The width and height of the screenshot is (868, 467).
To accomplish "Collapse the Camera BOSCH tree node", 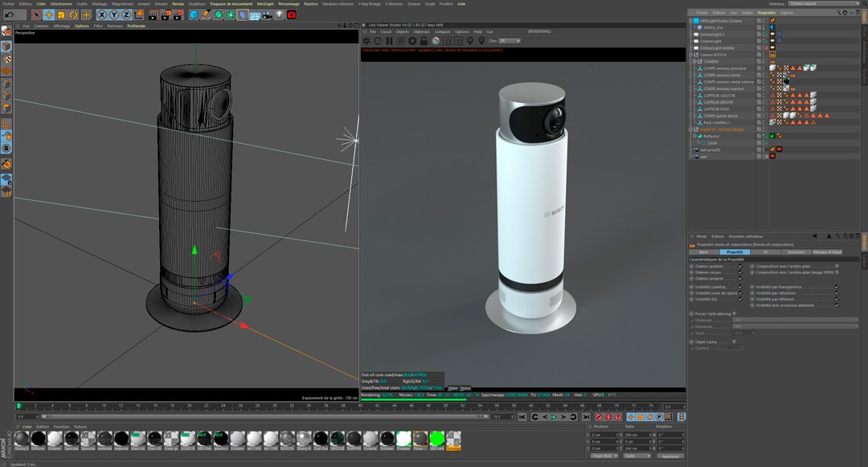I will [x=690, y=55].
